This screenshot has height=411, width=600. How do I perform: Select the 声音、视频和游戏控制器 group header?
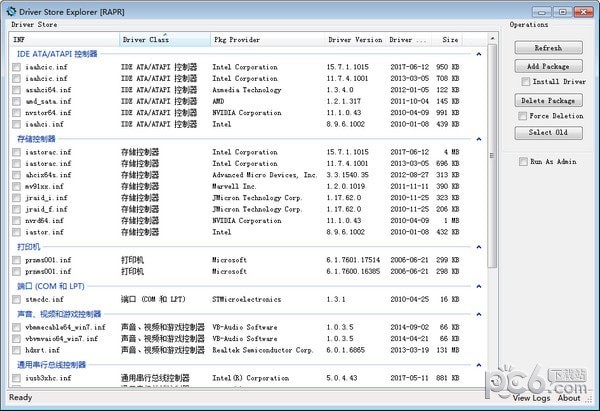(59, 314)
